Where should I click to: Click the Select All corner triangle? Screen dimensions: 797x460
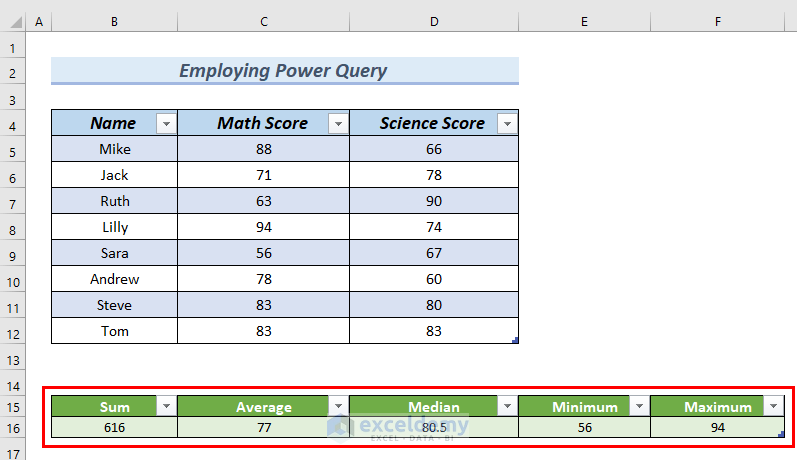(x=16, y=22)
